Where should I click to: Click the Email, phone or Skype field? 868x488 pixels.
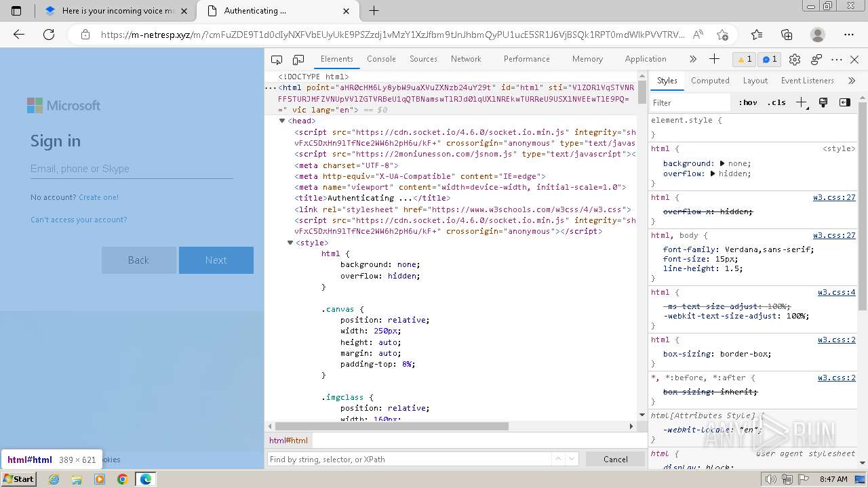click(132, 169)
